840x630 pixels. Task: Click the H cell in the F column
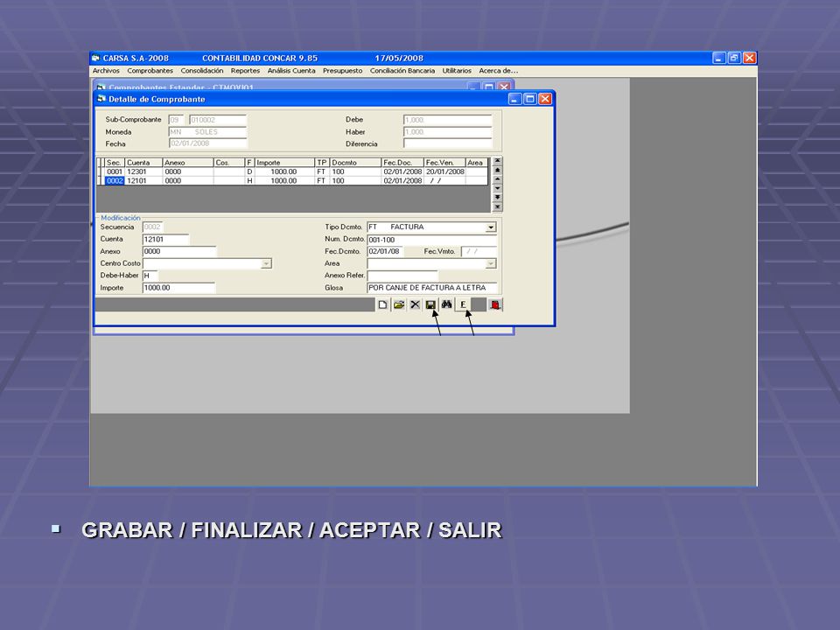pos(249,181)
